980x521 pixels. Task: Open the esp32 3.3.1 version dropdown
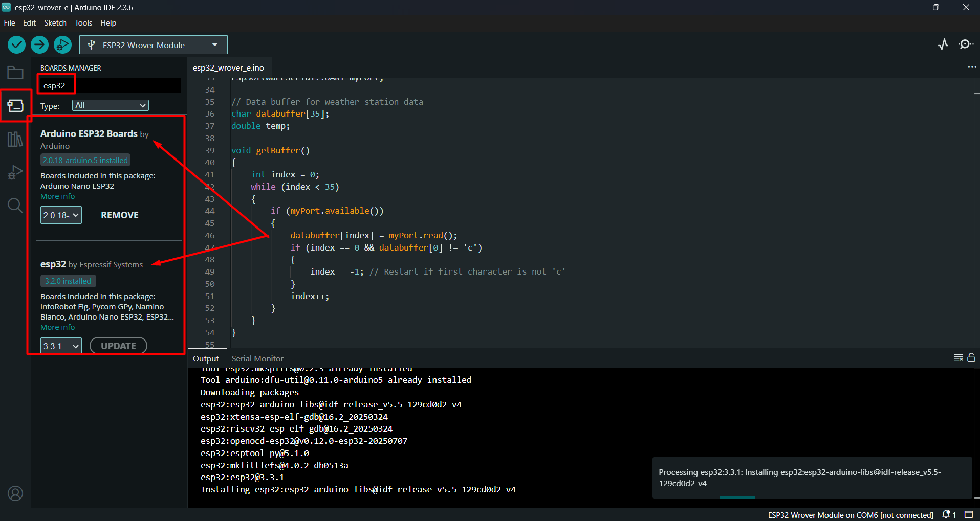tap(61, 346)
